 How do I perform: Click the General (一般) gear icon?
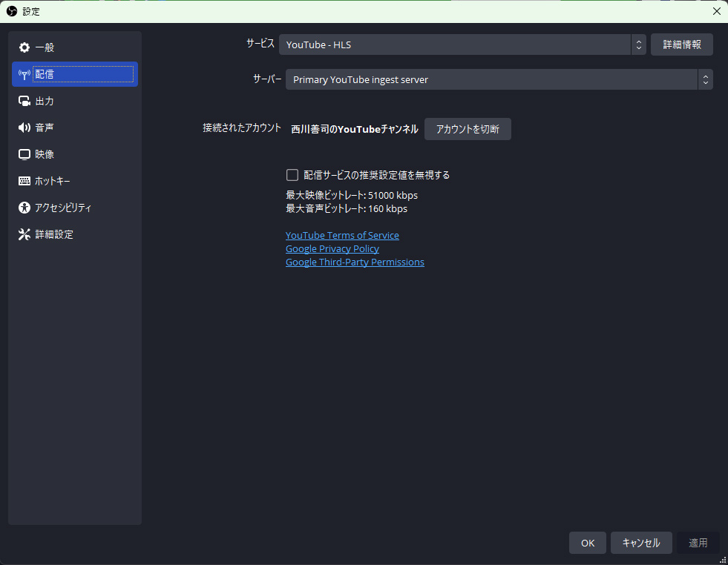point(24,47)
